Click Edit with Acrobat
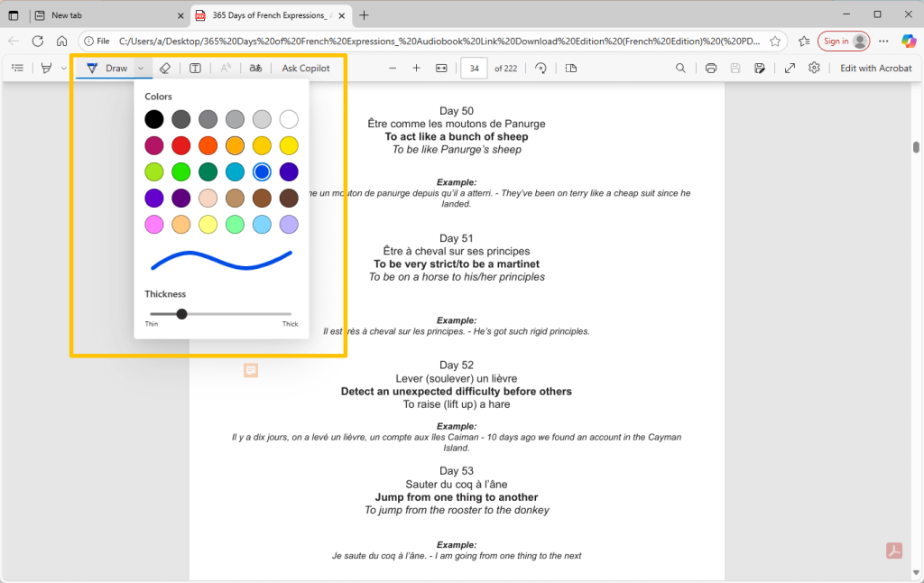Image resolution: width=924 pixels, height=583 pixels. point(875,68)
